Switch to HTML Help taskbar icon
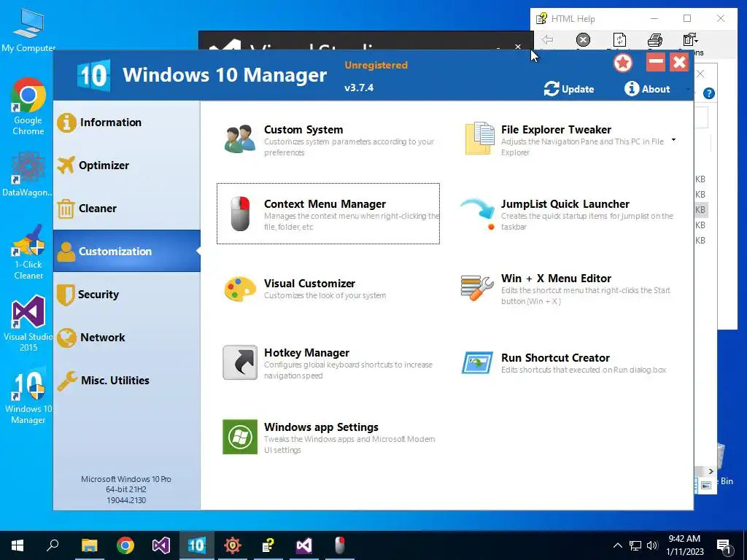 coord(268,545)
